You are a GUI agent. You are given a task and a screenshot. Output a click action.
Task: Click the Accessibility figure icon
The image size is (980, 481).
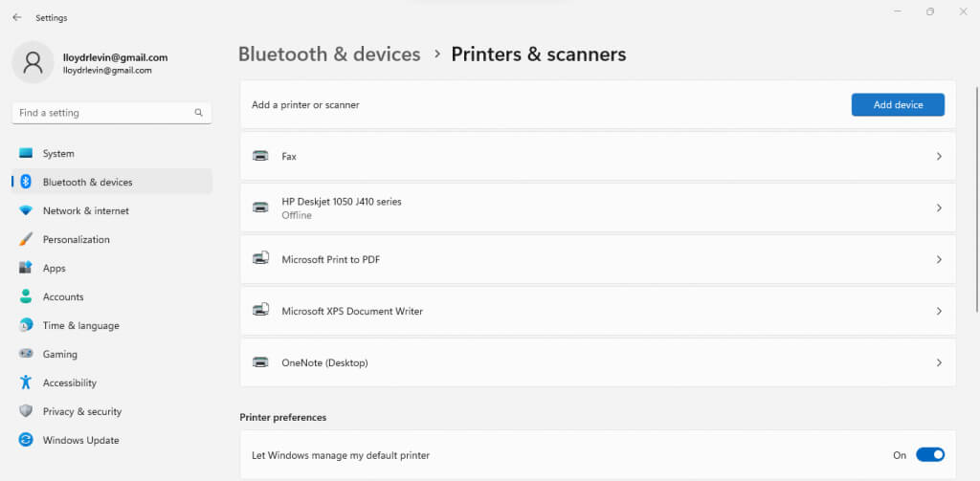[26, 383]
